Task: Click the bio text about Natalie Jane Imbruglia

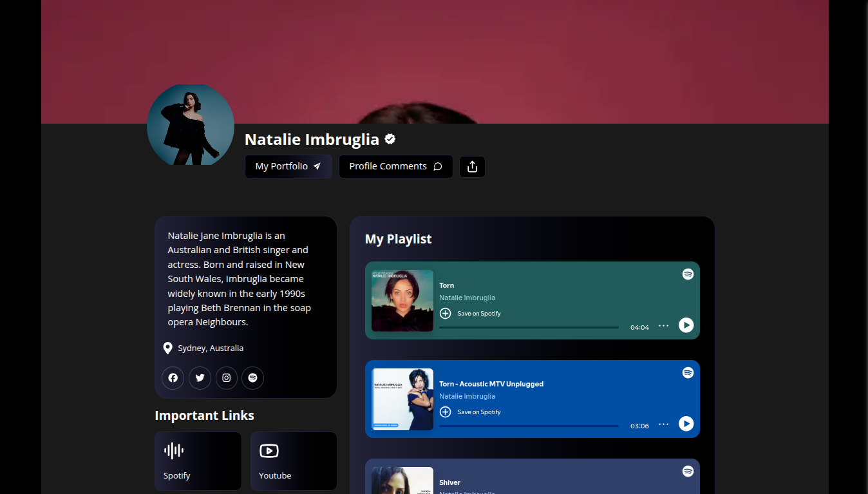Action: coord(240,279)
